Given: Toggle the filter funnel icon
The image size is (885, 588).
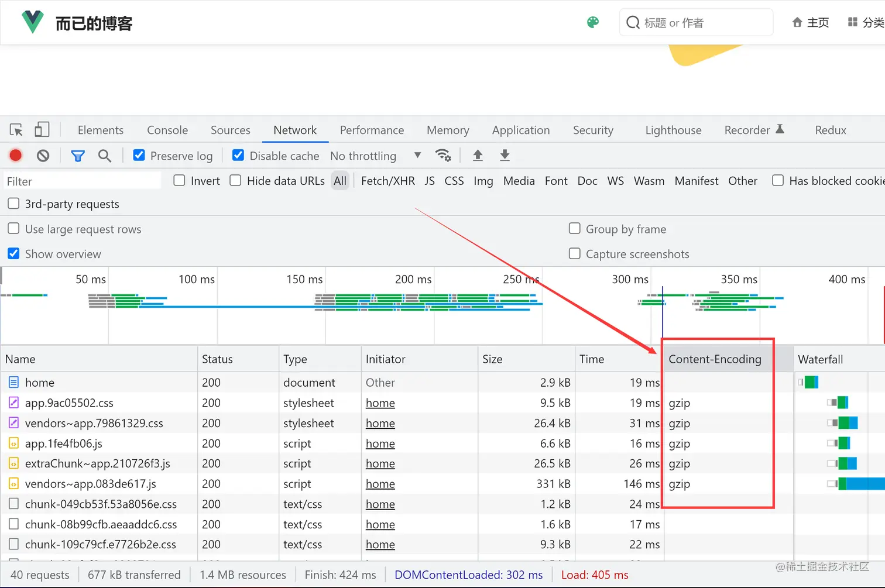Looking at the screenshot, I should coord(77,156).
